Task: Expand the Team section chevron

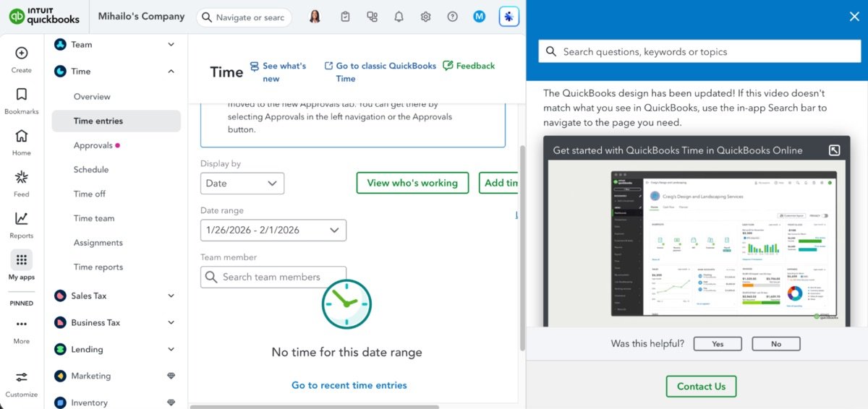Action: [x=171, y=45]
